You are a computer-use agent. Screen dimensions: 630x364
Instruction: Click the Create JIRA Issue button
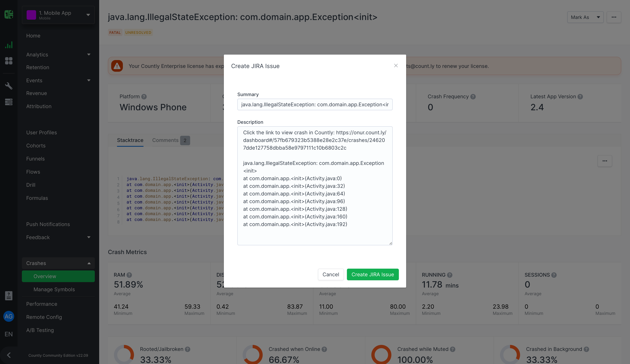pos(373,274)
